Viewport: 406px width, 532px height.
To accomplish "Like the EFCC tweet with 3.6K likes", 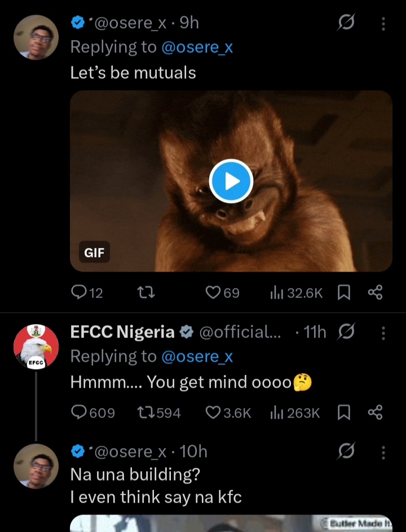I will (x=213, y=413).
